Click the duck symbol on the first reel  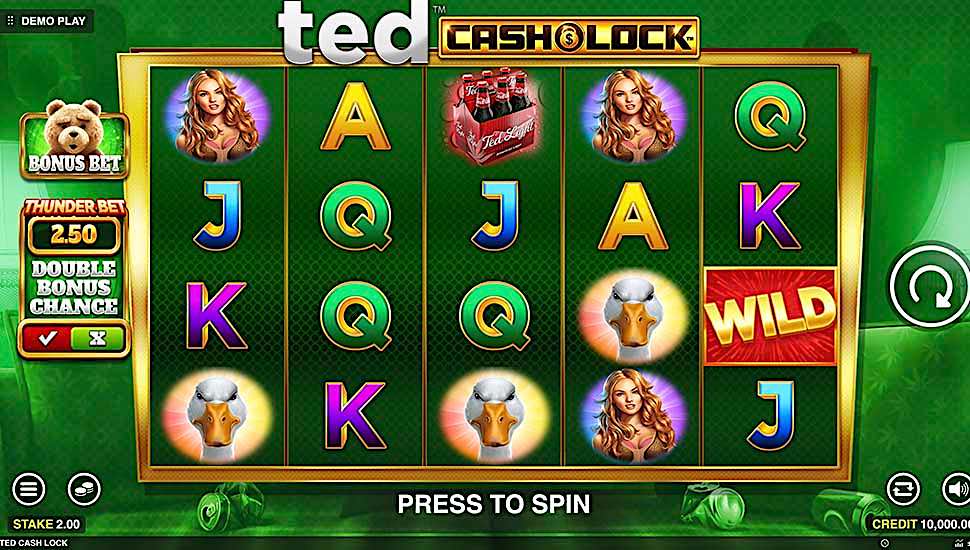click(217, 415)
